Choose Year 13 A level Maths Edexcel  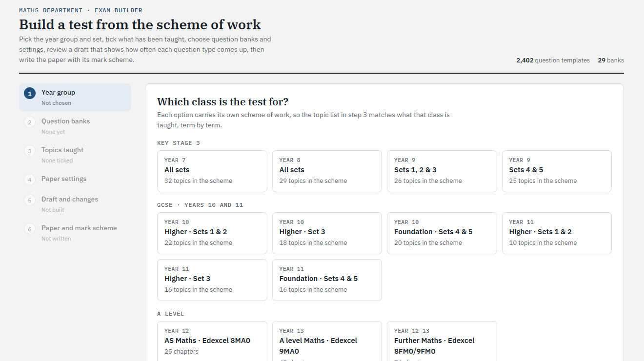click(327, 341)
